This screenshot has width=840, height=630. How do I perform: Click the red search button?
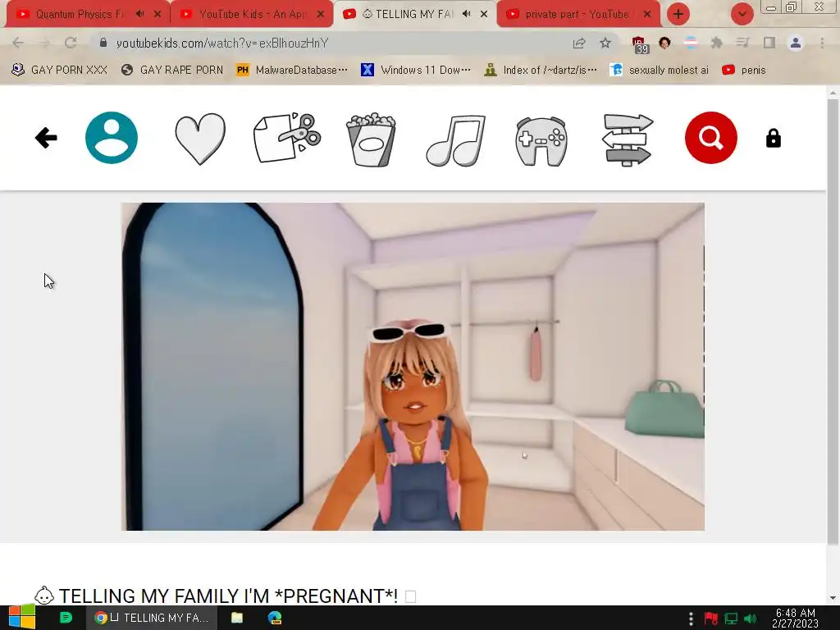(x=711, y=138)
